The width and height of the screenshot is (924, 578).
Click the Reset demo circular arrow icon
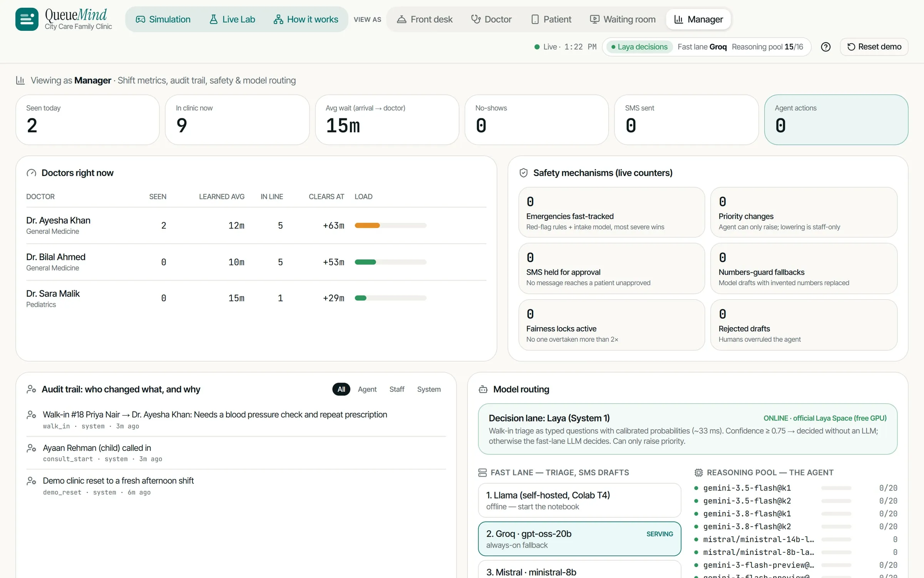(851, 47)
